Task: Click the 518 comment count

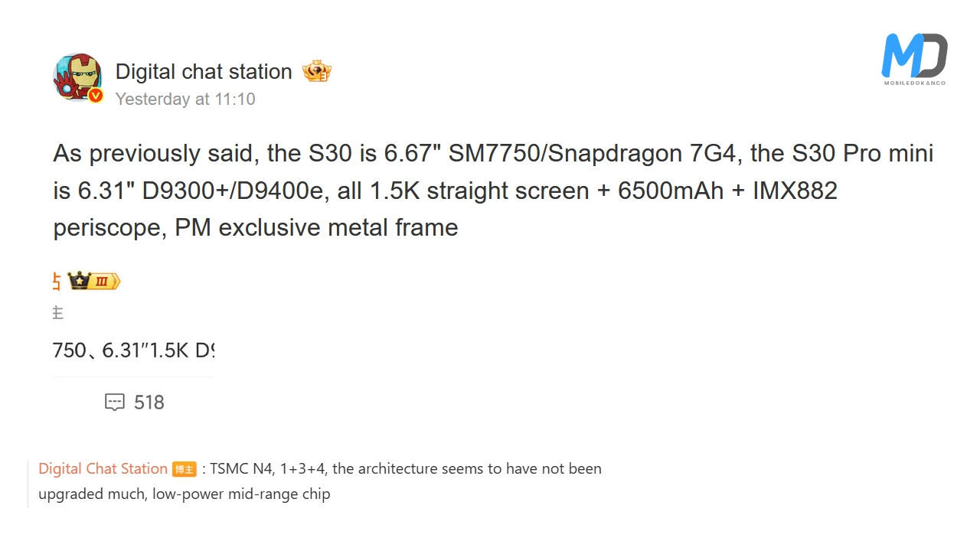Action: [149, 403]
